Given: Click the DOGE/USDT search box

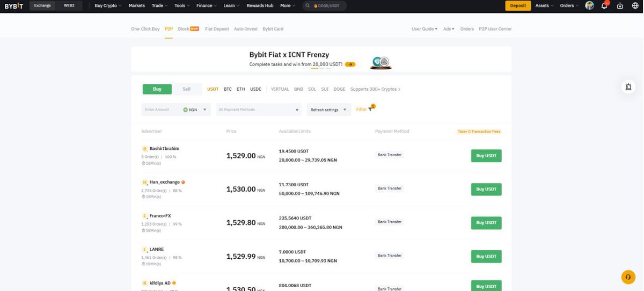Looking at the screenshot, I should coord(324,5).
